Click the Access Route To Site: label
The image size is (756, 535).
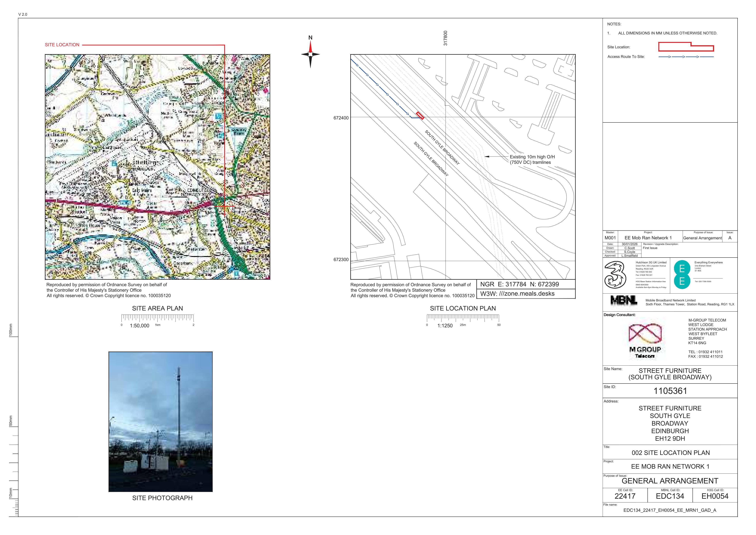click(x=626, y=57)
